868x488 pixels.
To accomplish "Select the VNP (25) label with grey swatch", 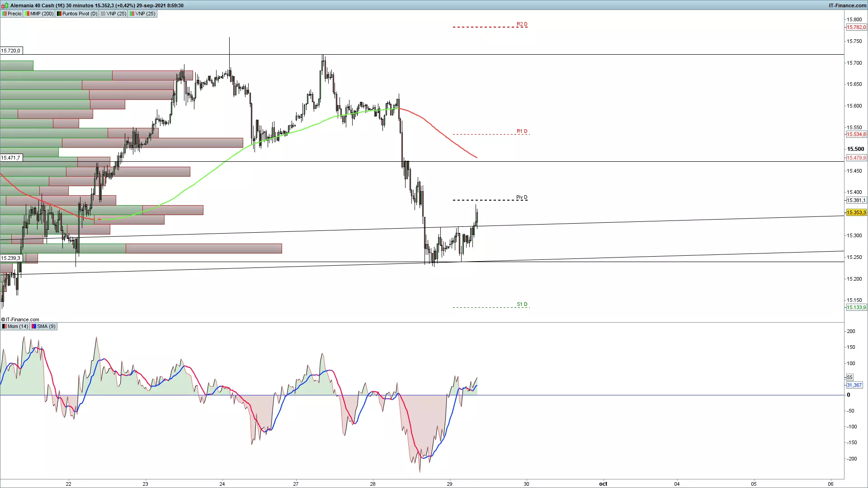I will pyautogui.click(x=114, y=14).
